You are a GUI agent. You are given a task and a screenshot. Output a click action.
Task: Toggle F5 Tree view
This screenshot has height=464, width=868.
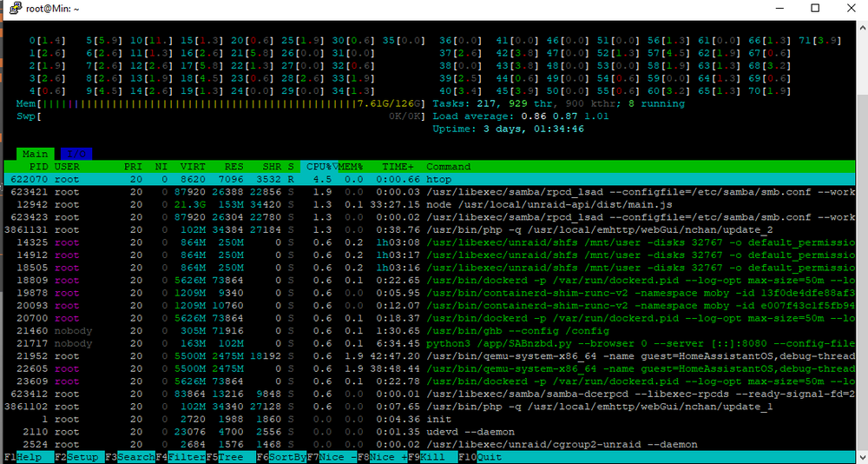pyautogui.click(x=231, y=457)
